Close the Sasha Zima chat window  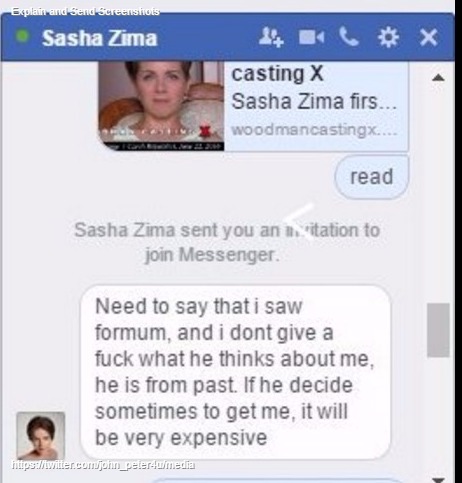coord(429,37)
